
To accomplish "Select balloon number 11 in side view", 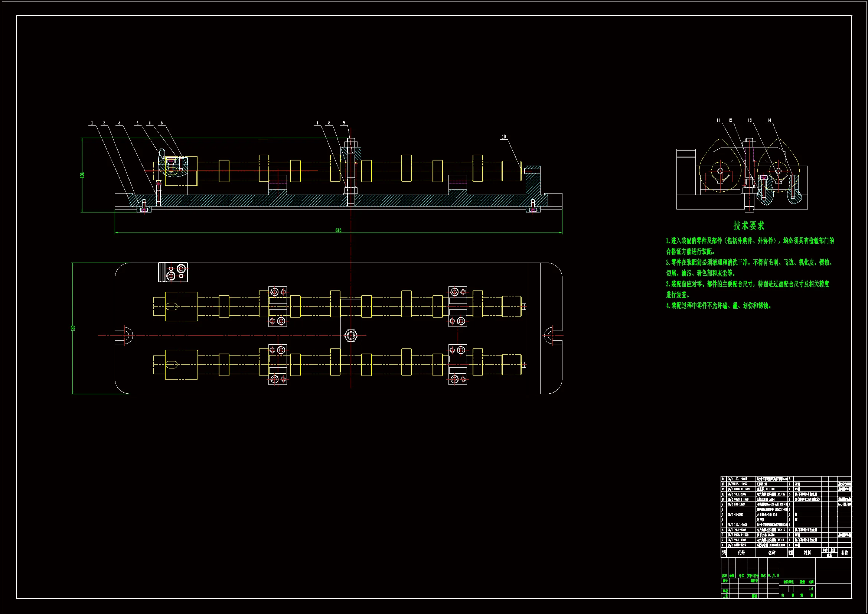I will coord(718,120).
